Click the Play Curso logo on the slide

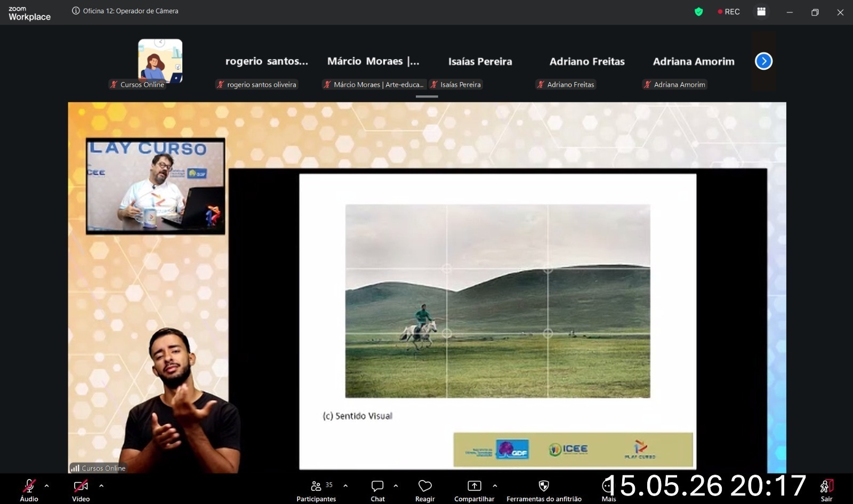pos(640,450)
